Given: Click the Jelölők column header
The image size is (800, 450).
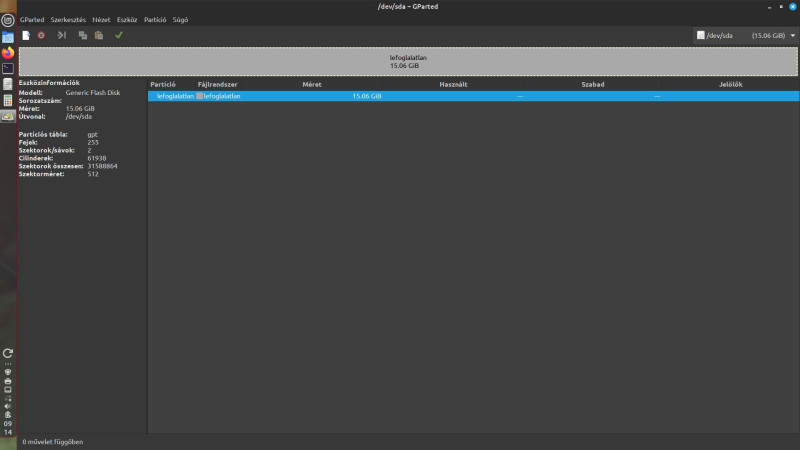Looking at the screenshot, I should tap(731, 85).
